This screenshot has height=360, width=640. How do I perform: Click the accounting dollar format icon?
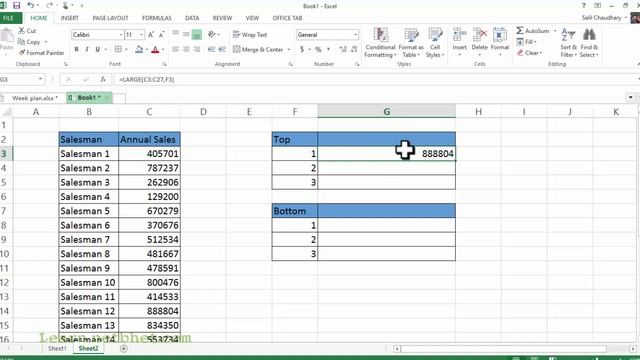302,49
